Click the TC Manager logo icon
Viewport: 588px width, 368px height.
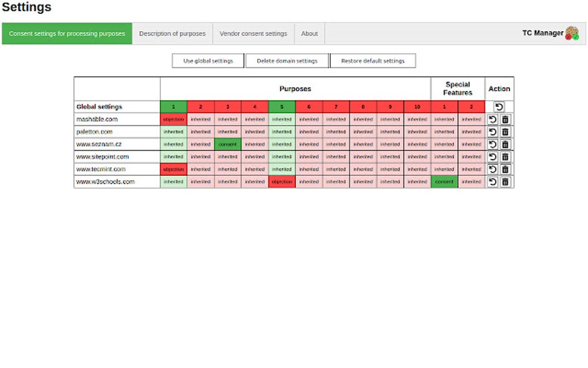[571, 33]
